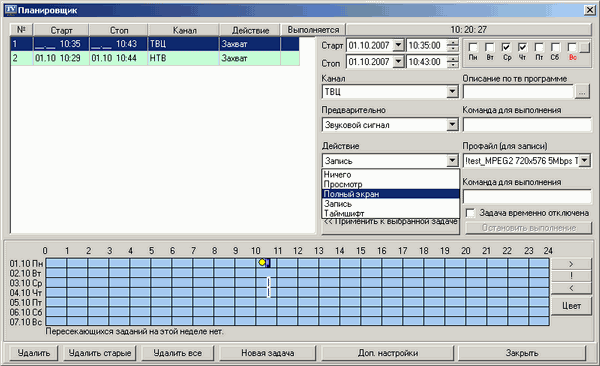Click 'Описание по тв программе' input field
This screenshot has height=366, width=600.
click(518, 92)
